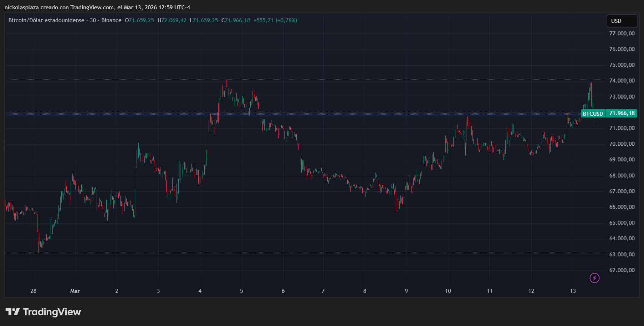This screenshot has height=326, width=644.
Task: Click the open value O71.659,25
Action: point(139,20)
